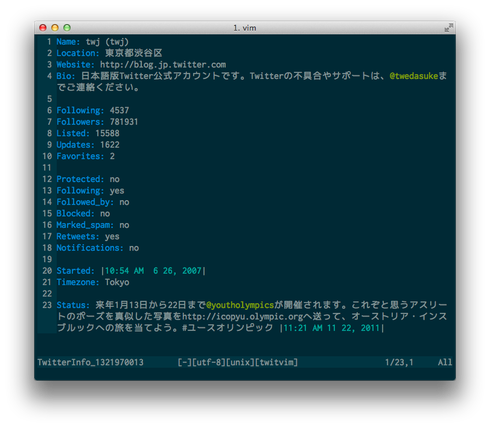Click the 'Listed:' label
Viewport: 490px width, 428px height.
point(73,133)
